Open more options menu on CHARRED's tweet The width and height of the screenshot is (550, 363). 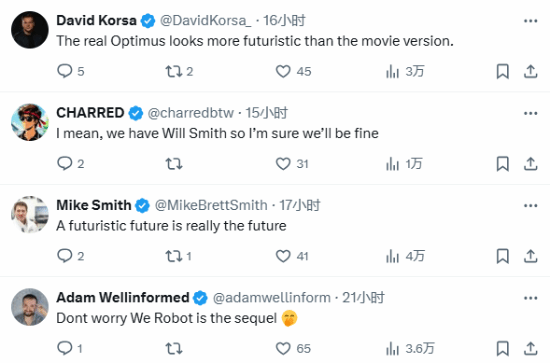click(x=530, y=113)
